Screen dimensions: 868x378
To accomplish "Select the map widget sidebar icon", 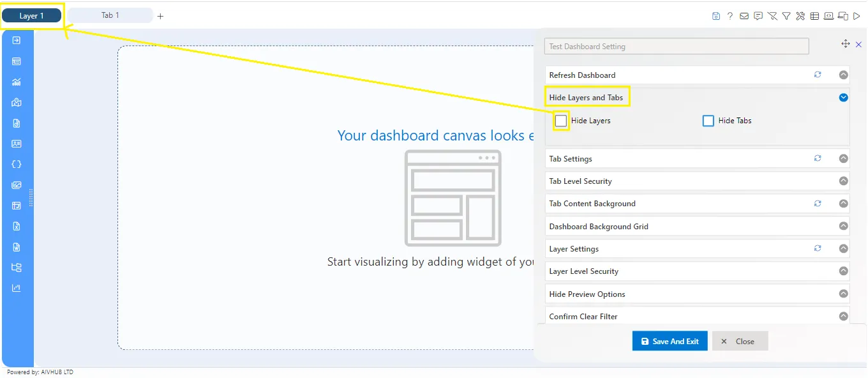I will pos(17,102).
